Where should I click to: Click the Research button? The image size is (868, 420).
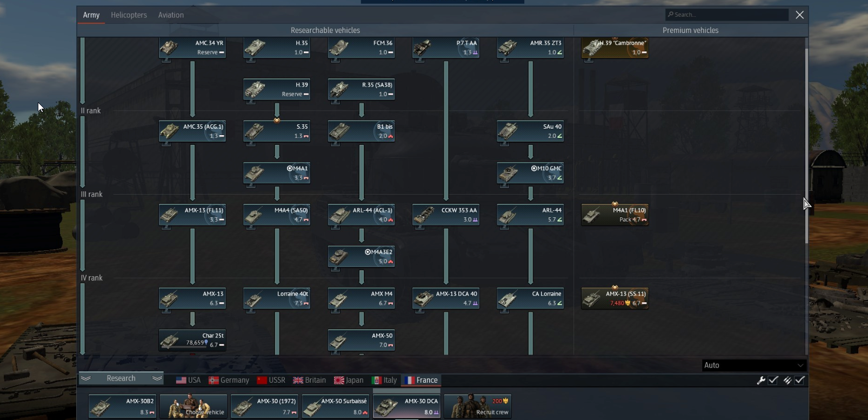click(121, 378)
